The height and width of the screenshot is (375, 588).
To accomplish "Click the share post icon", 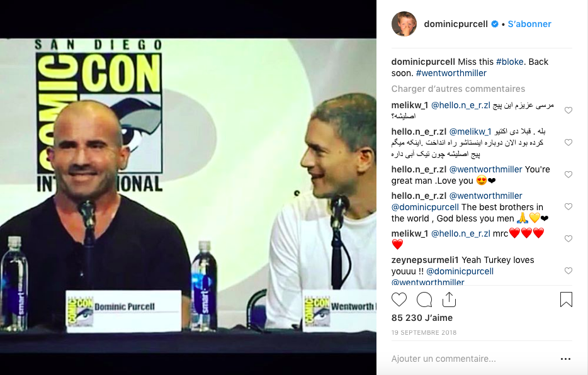I will (x=449, y=299).
